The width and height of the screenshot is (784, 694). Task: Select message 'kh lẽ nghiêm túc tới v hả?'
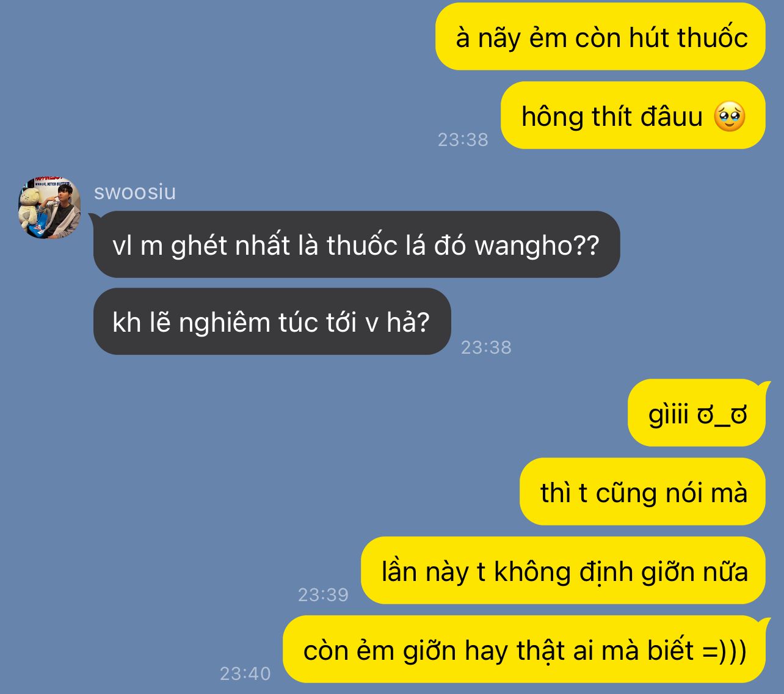(272, 321)
